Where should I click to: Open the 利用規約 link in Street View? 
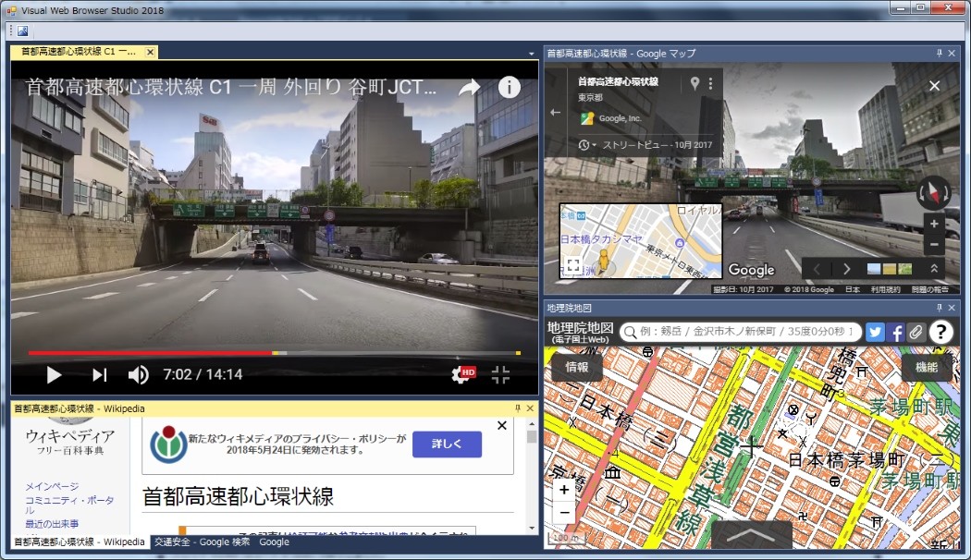(x=885, y=289)
